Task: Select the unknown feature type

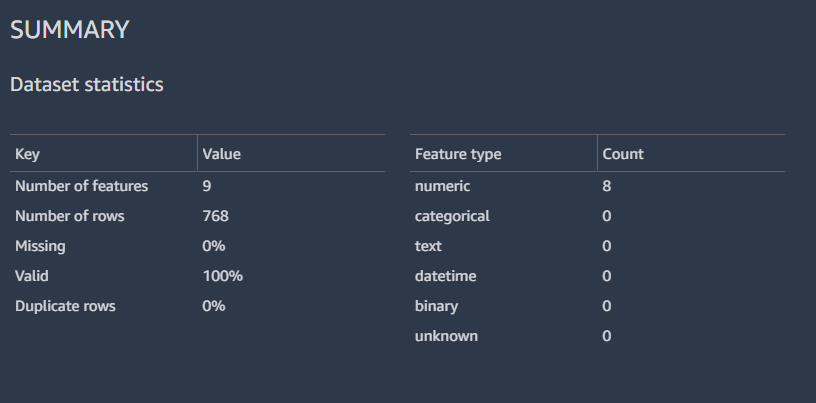Action: click(446, 336)
